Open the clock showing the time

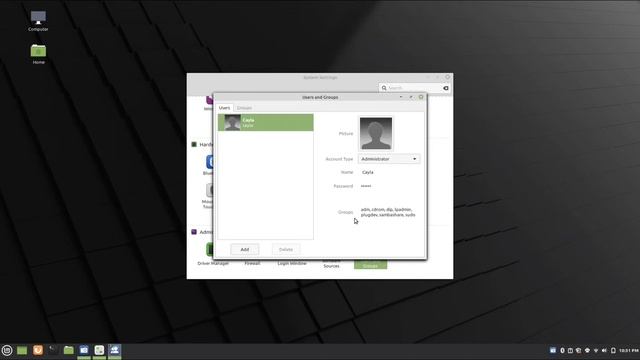pyautogui.click(x=629, y=350)
